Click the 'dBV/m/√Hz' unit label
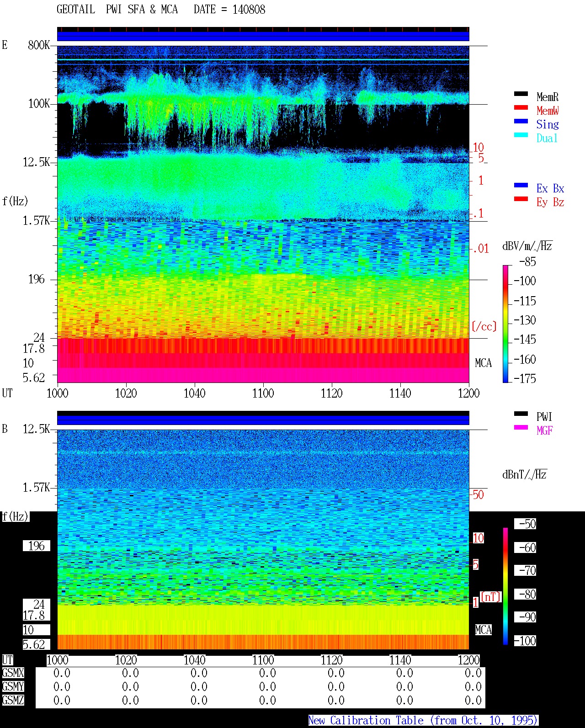The height and width of the screenshot is (728, 585). [x=527, y=246]
